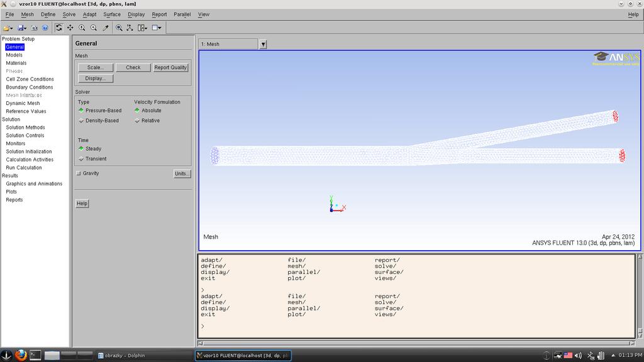Click the network connection tray icon
This screenshot has height=362, width=644.
point(557,356)
